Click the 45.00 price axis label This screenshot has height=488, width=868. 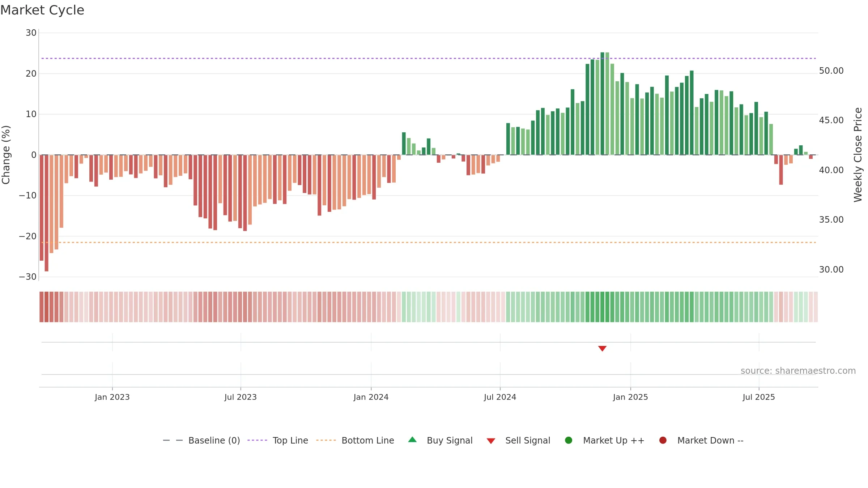(831, 120)
